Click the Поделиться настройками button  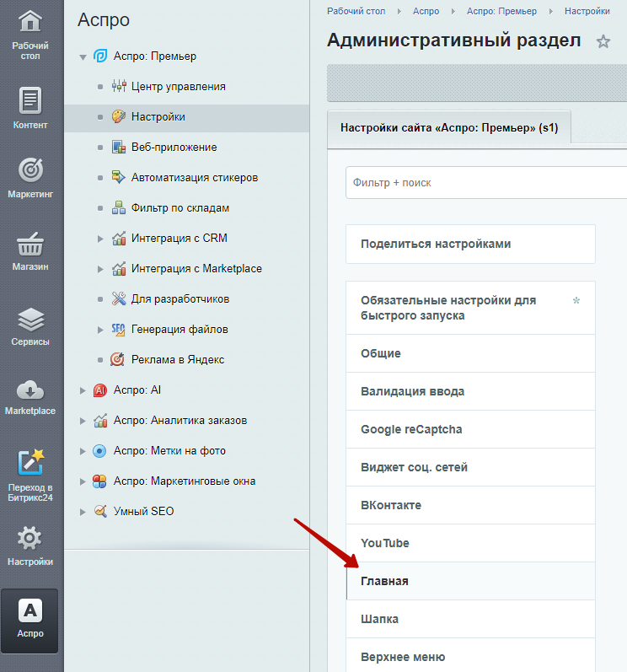(x=470, y=244)
